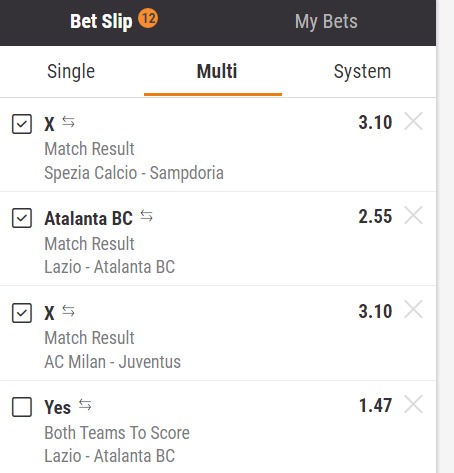This screenshot has height=473, width=454.
Task: Remove the Both Teams To Score bet
Action: [413, 404]
